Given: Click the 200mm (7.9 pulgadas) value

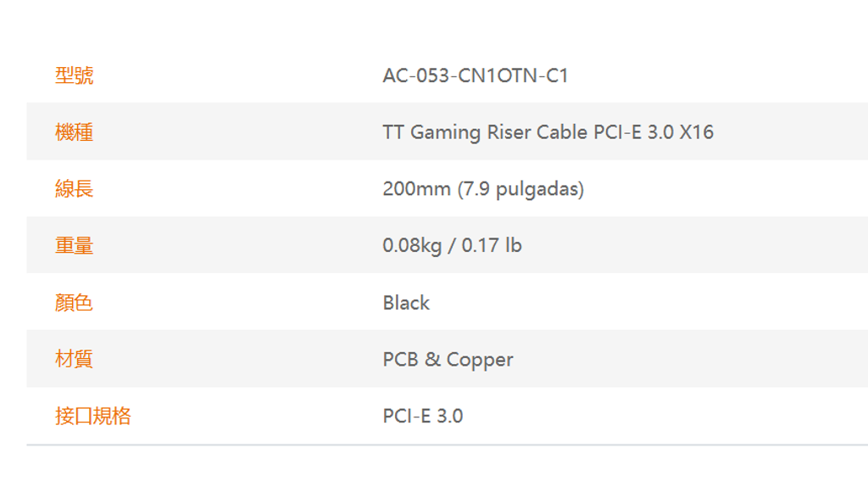Looking at the screenshot, I should [483, 189].
